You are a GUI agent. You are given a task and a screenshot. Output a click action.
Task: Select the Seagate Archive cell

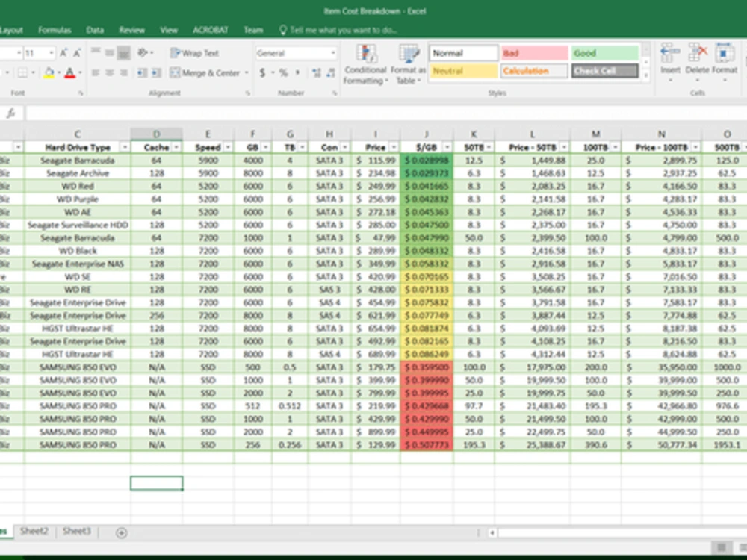pos(77,173)
